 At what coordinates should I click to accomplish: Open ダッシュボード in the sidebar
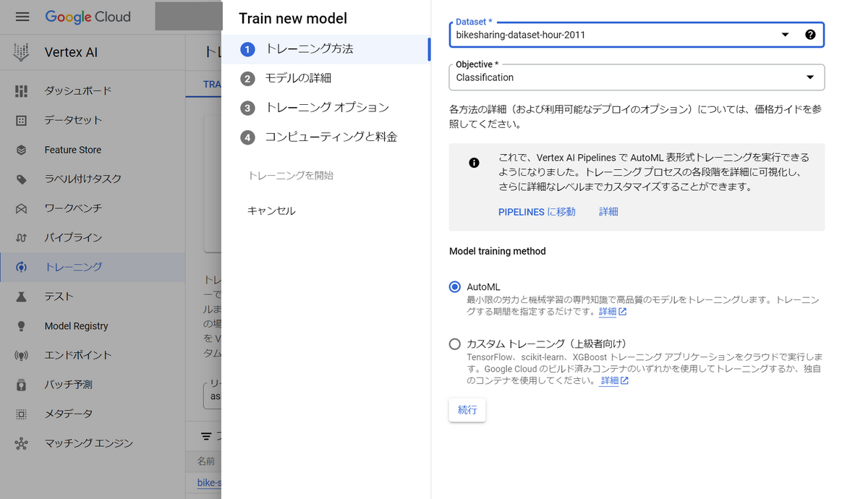pos(93,91)
